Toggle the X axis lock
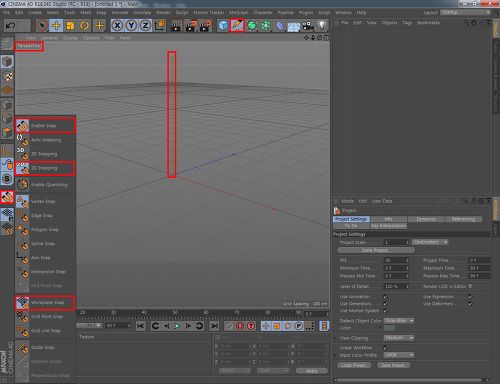The width and height of the screenshot is (500, 384). [117, 25]
